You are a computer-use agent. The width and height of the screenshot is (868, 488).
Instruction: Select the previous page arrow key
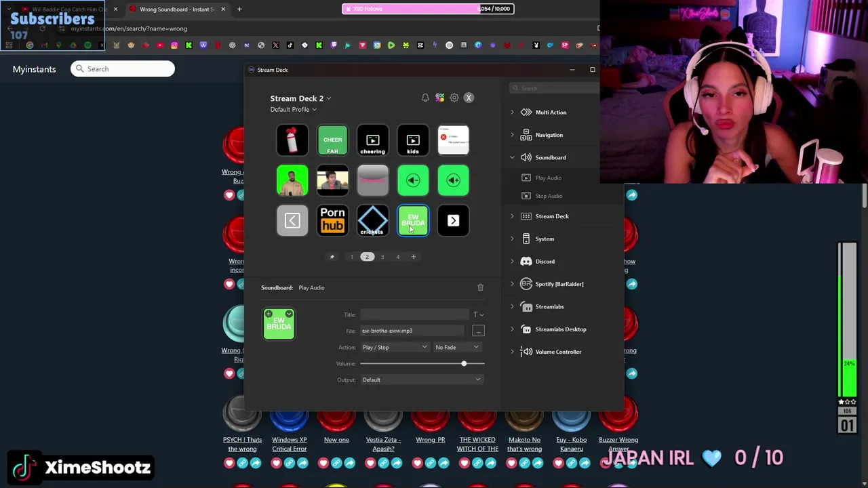292,220
